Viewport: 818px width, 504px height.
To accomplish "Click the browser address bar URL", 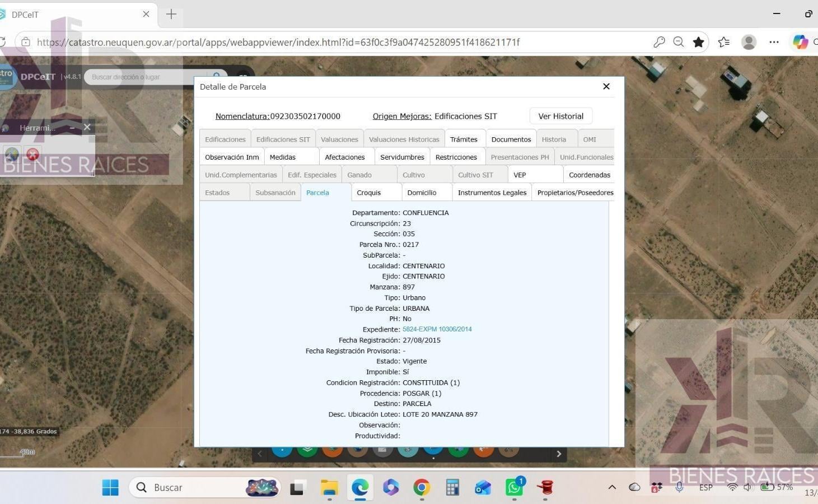I will [278, 42].
